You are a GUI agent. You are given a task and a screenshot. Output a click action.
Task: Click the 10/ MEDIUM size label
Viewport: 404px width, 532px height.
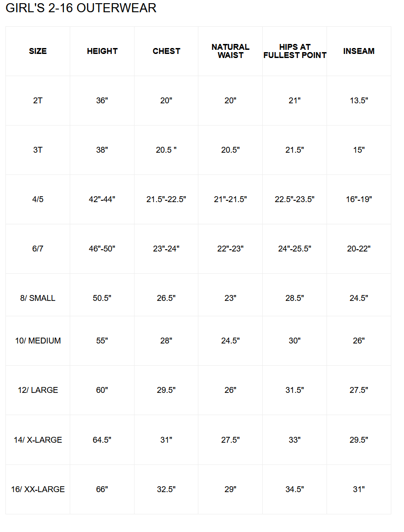pos(38,341)
